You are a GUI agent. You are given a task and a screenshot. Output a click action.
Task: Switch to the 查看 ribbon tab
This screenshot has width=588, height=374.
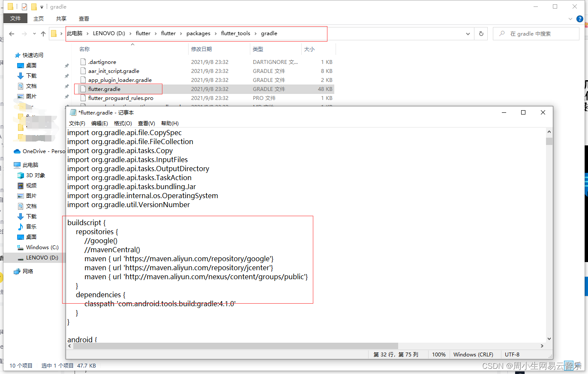84,18
